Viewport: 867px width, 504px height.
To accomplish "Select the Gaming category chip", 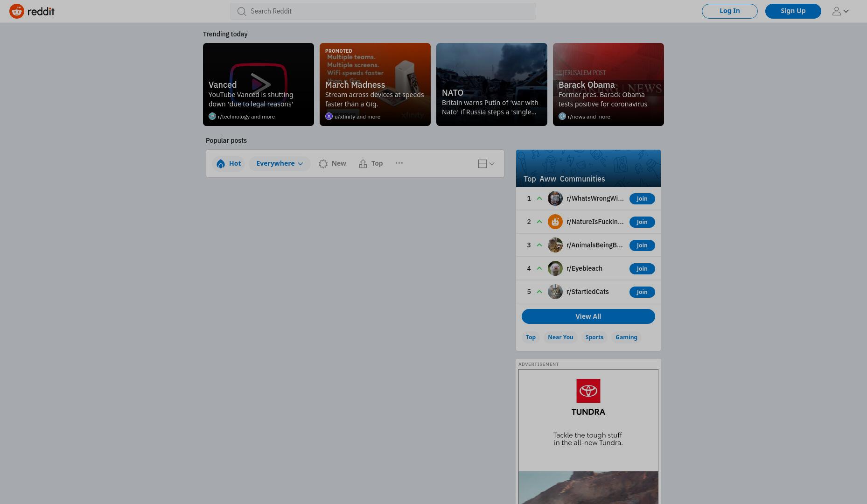I will click(626, 337).
